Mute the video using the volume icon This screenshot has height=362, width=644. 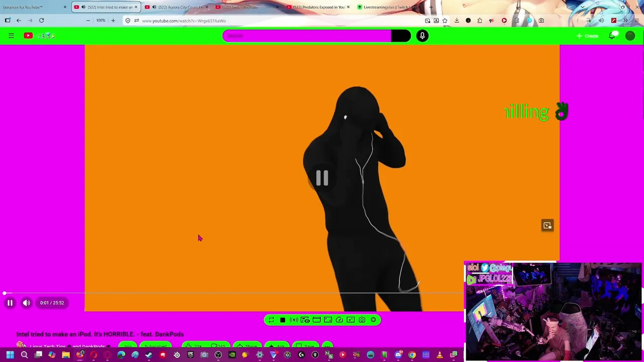pyautogui.click(x=27, y=303)
